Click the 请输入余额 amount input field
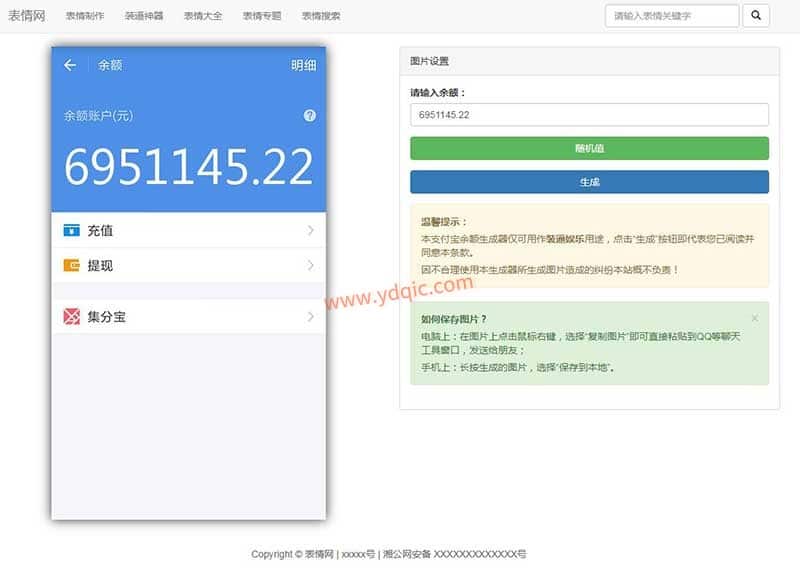800x587 pixels. [x=589, y=115]
